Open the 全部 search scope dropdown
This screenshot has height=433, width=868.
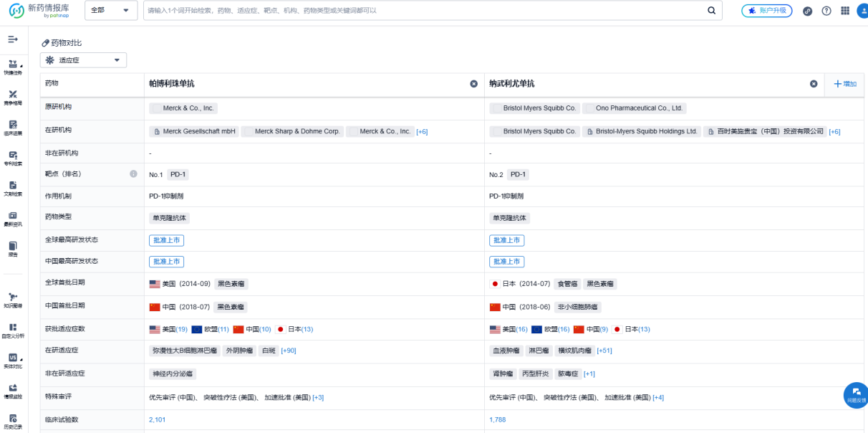click(x=111, y=11)
